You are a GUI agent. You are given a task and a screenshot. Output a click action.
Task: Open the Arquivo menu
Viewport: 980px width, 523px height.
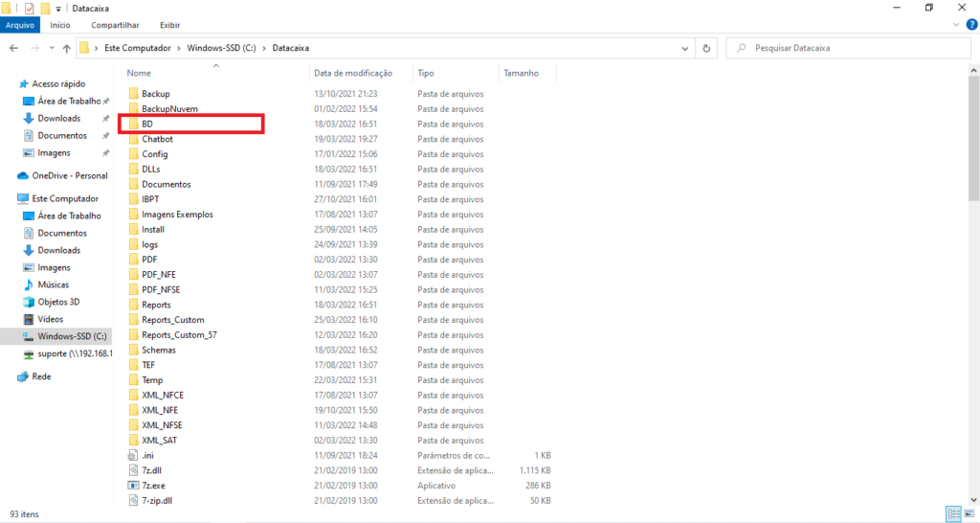pos(20,26)
